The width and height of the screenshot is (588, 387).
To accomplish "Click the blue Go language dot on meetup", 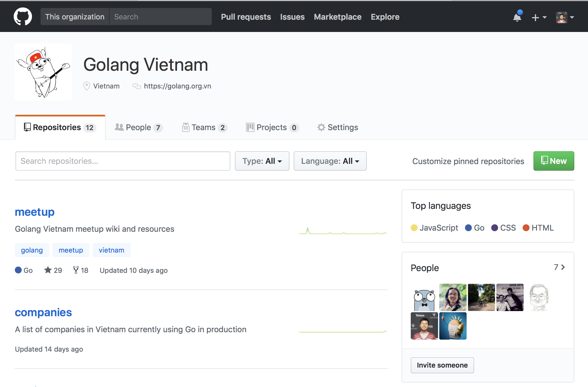I will (18, 270).
